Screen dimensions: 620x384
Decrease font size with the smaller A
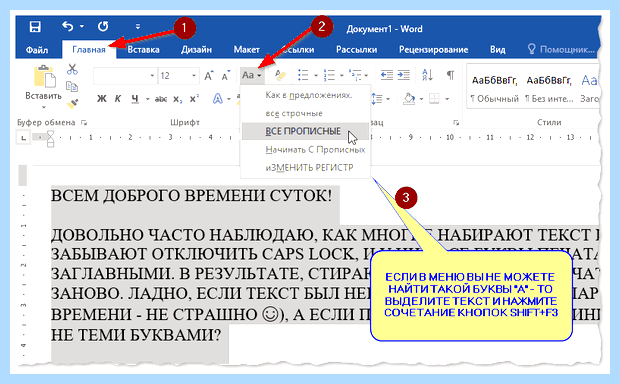(x=225, y=76)
